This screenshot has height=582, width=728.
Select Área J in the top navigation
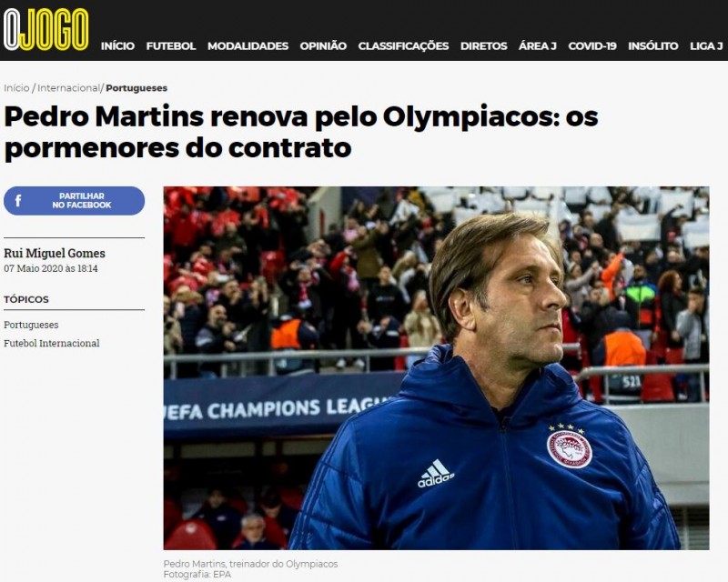(x=538, y=46)
